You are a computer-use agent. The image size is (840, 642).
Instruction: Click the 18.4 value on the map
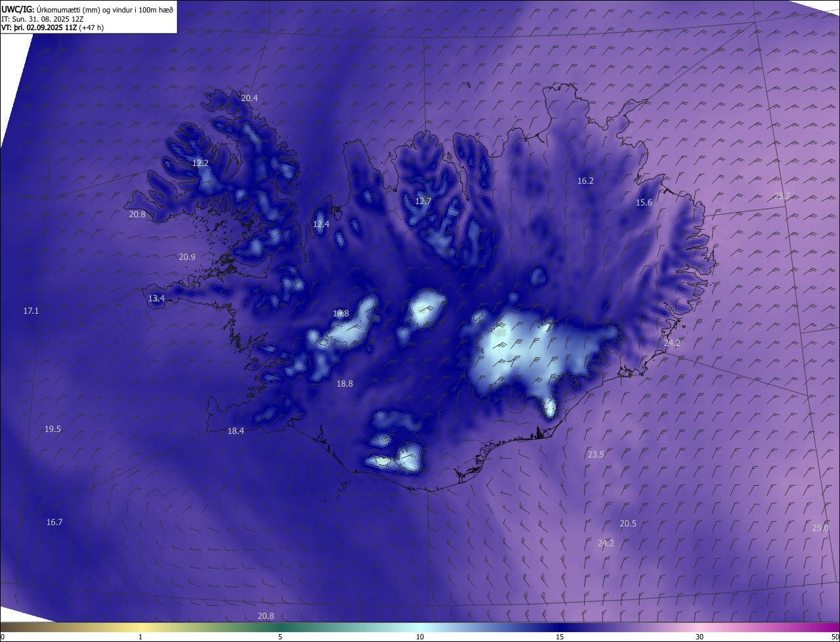point(236,431)
